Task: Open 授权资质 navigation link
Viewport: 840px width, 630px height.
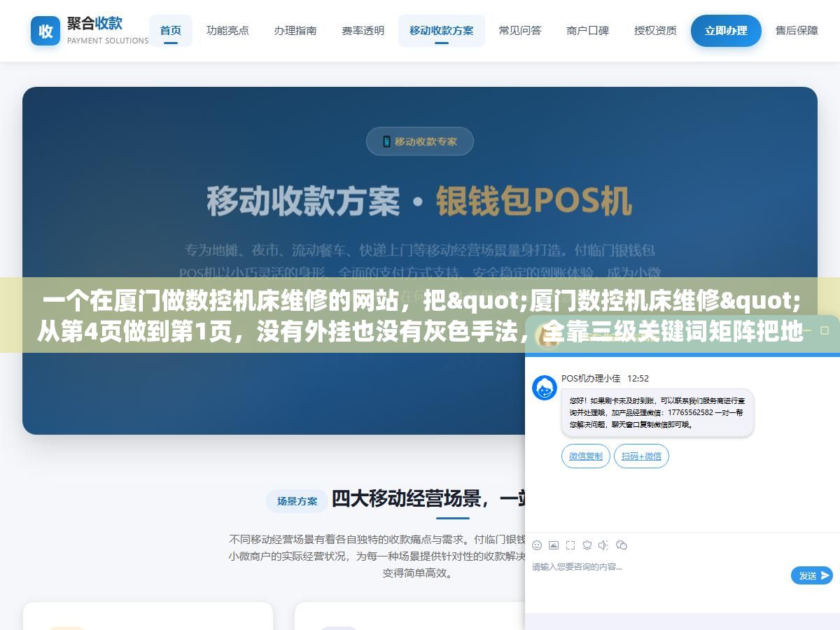Action: (656, 31)
